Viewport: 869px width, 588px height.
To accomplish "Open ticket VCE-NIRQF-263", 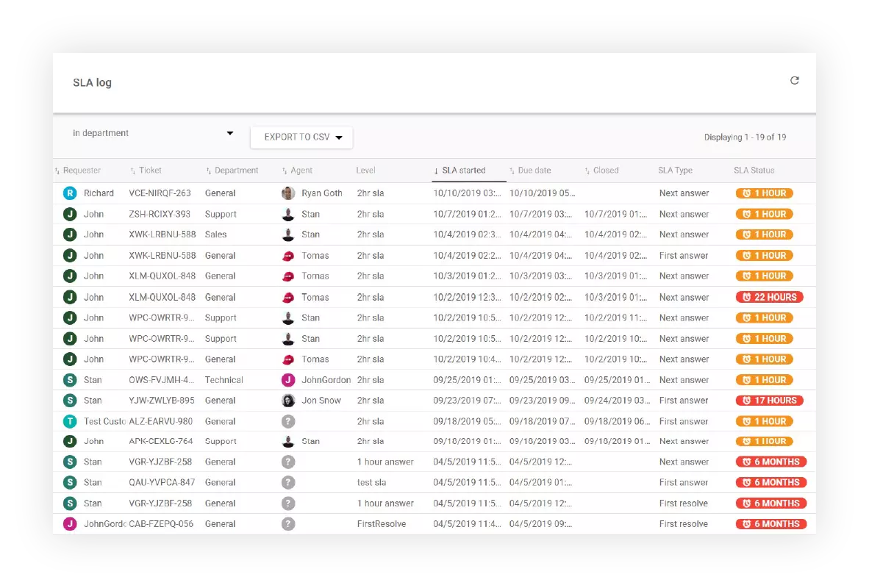I will pyautogui.click(x=160, y=193).
